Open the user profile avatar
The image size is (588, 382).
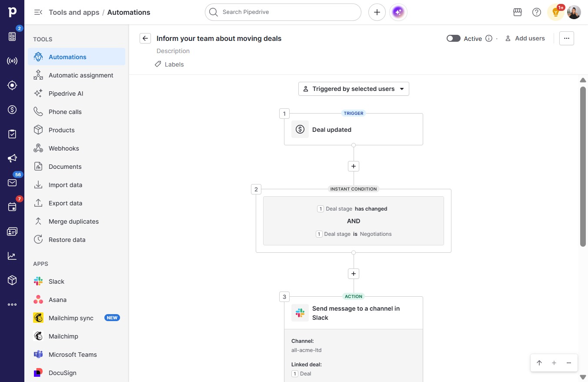pyautogui.click(x=574, y=12)
